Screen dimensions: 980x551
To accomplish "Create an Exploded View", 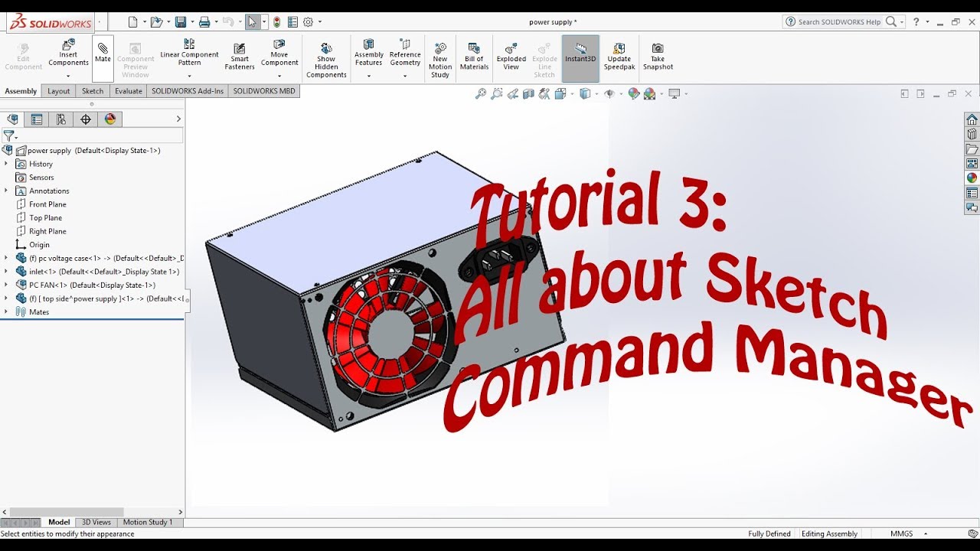I will (x=511, y=57).
